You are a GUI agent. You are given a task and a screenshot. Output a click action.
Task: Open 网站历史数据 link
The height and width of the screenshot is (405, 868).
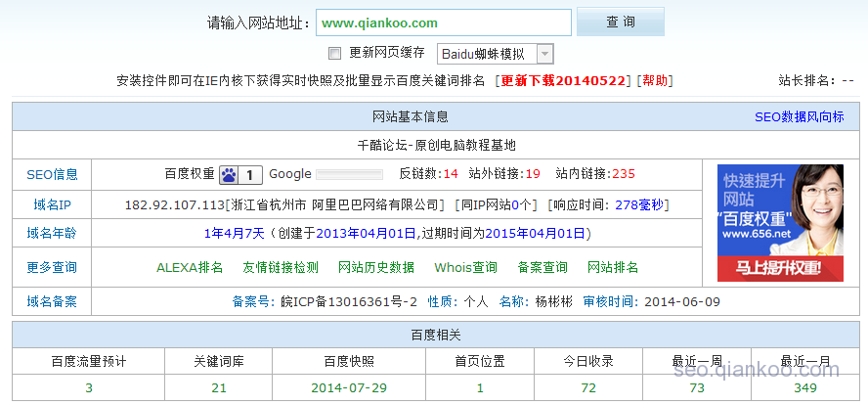pos(376,268)
